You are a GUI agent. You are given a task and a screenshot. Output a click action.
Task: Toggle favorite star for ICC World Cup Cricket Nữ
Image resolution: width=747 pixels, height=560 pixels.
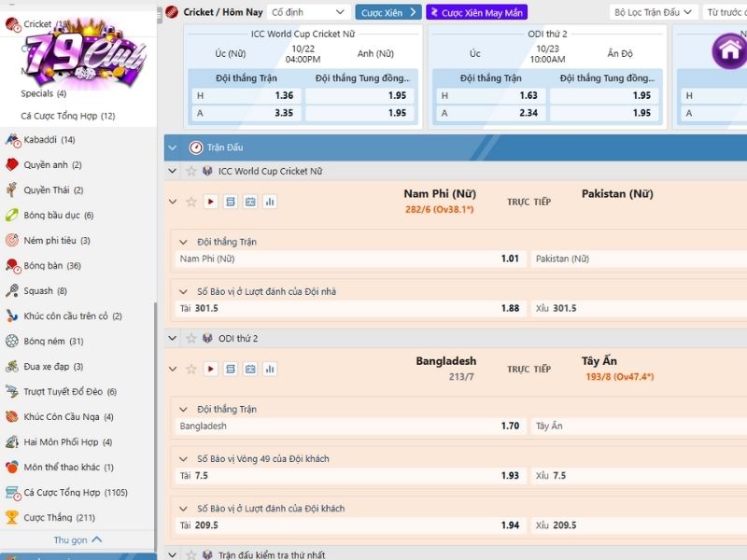point(190,172)
